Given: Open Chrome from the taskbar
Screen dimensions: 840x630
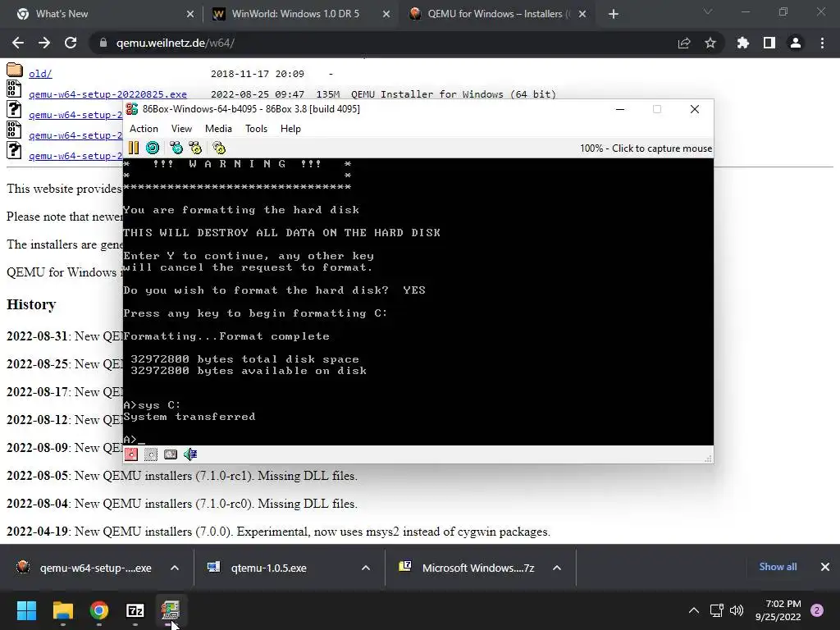Looking at the screenshot, I should coord(99,610).
